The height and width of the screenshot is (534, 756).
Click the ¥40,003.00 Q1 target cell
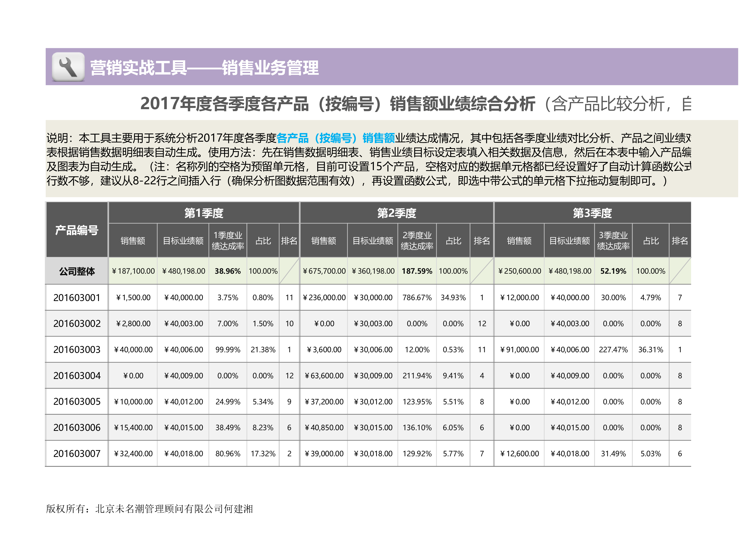coord(183,323)
